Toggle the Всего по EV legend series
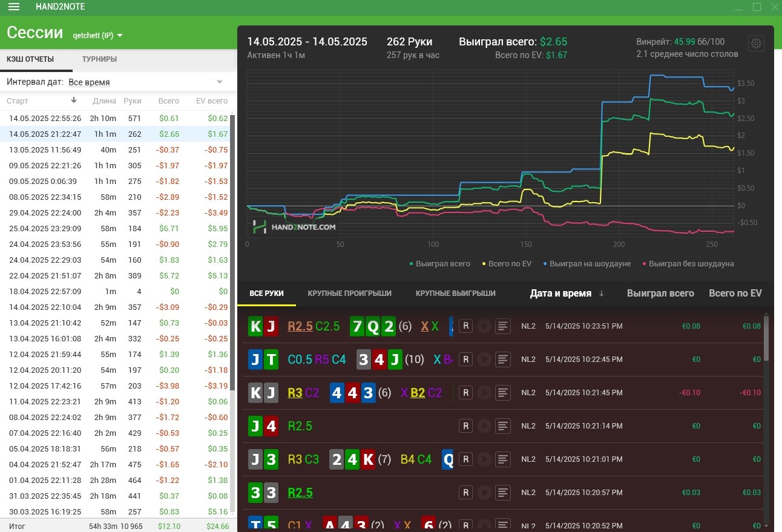Viewport: 782px width, 532px height. pos(506,263)
